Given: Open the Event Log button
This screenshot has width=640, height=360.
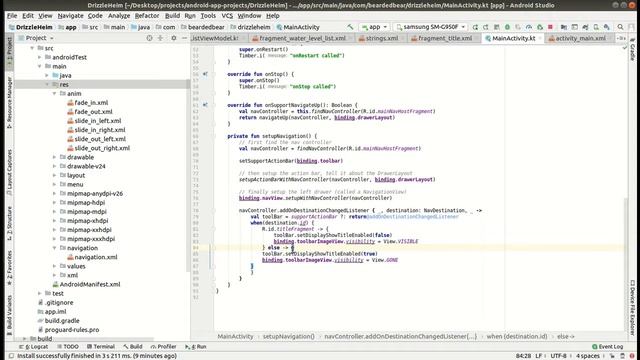Looking at the screenshot, I should (607, 347).
